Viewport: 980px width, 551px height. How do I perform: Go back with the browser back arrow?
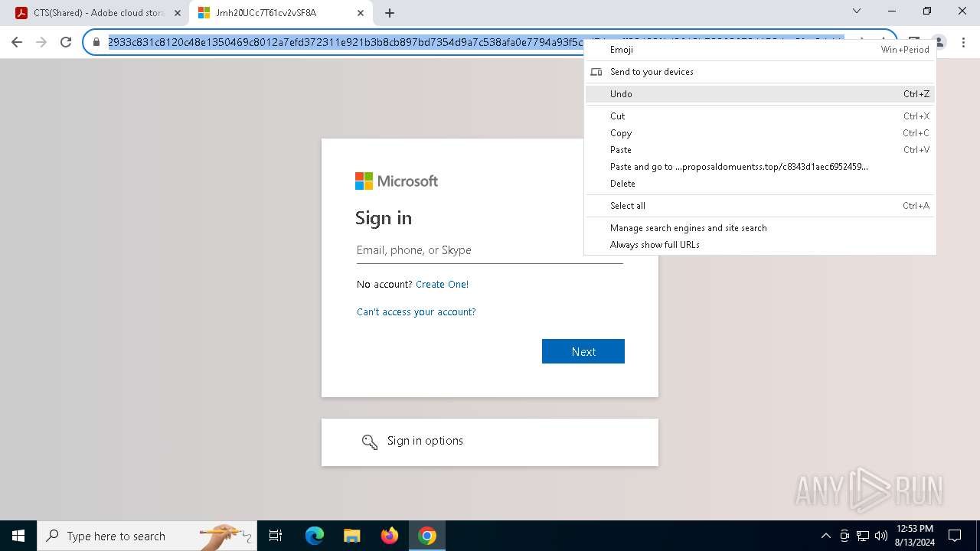click(17, 43)
